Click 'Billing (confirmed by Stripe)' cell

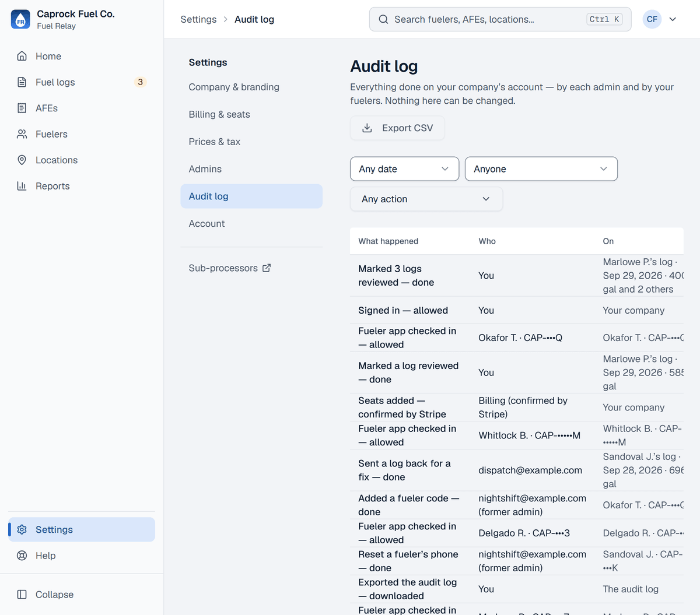click(x=523, y=407)
